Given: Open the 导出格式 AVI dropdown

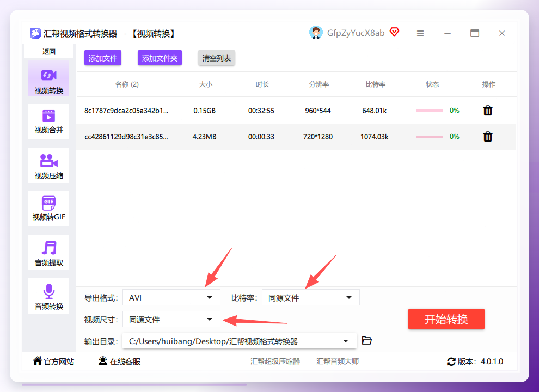Looking at the screenshot, I should [171, 297].
